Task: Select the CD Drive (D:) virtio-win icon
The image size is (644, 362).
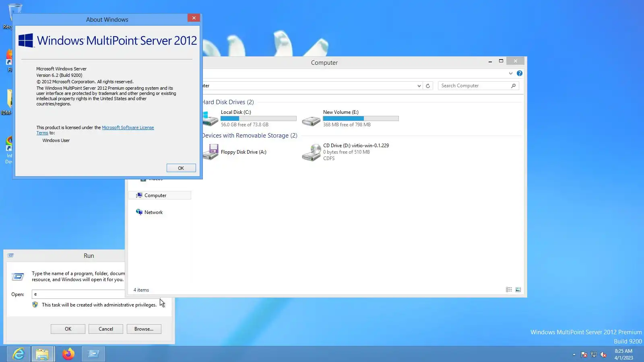Action: tap(311, 152)
